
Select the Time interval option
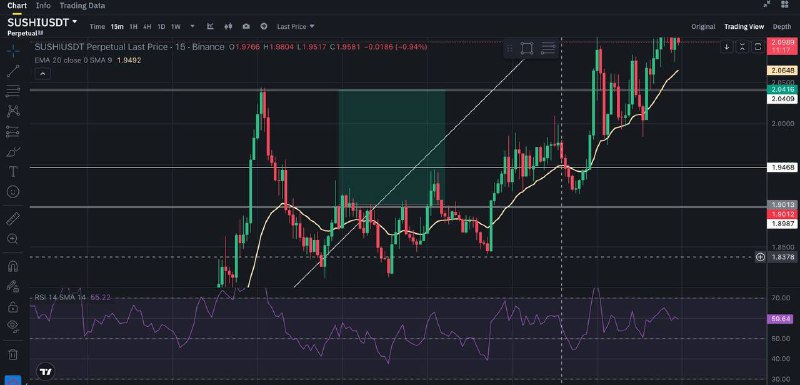(x=97, y=27)
